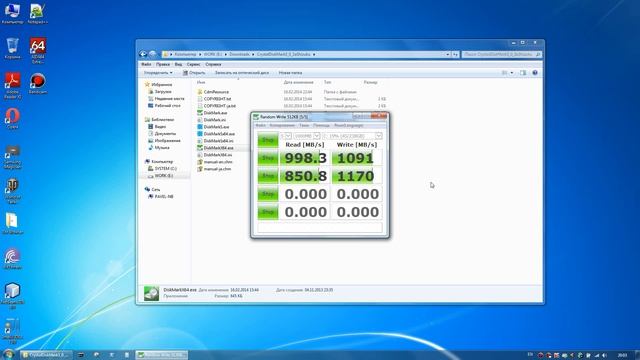Open the AIDA64 desktop shortcut

(x=38, y=50)
